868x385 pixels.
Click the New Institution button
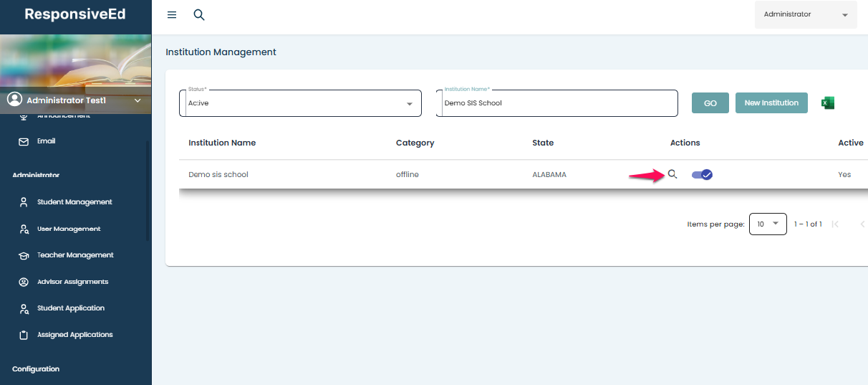tap(771, 103)
